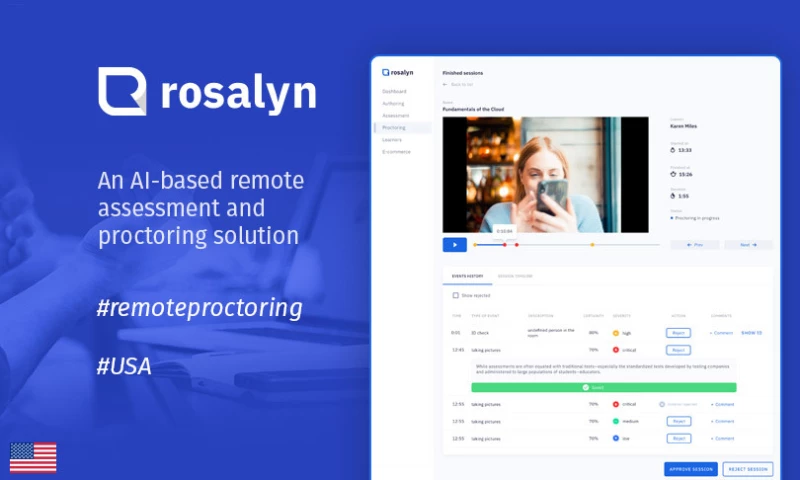Click the clock icon beside 13:33

pos(672,150)
